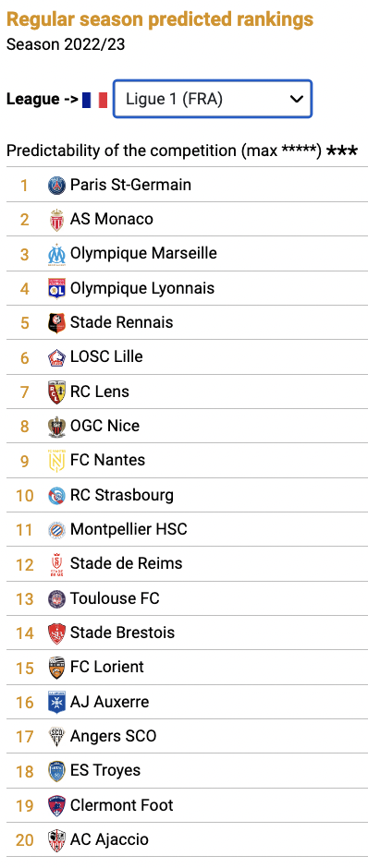
Task: Click the Stade de Reims row
Action: [188, 563]
